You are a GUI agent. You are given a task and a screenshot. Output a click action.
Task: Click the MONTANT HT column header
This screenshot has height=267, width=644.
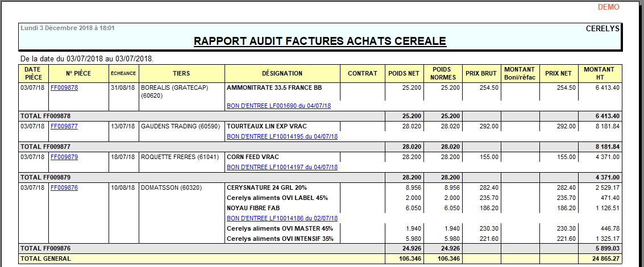tap(599, 73)
